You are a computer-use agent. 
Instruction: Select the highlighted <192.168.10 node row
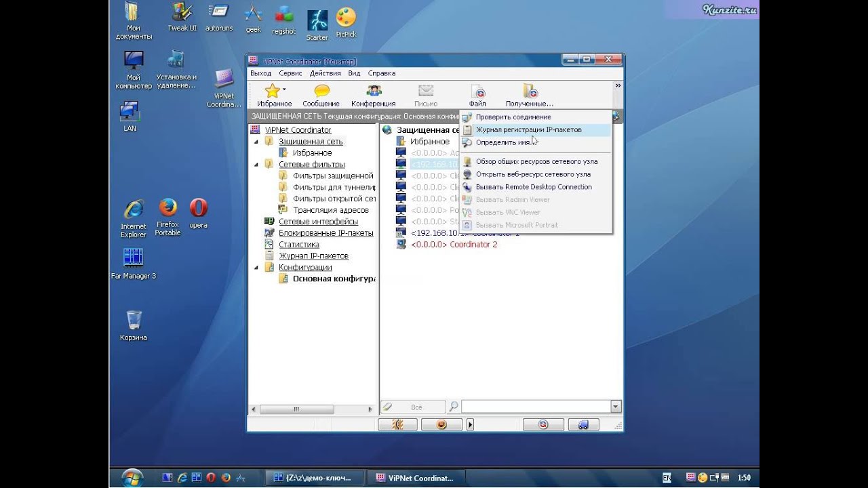(x=435, y=164)
